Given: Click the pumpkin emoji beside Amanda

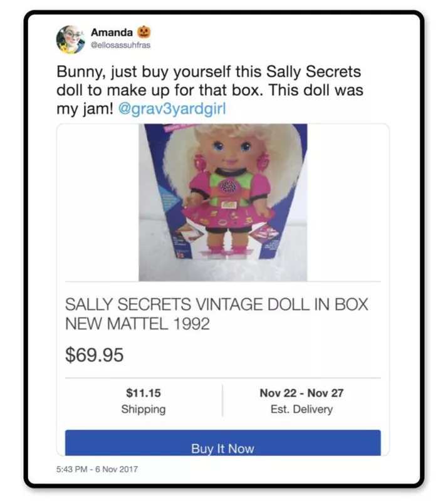Looking at the screenshot, I should [x=143, y=31].
